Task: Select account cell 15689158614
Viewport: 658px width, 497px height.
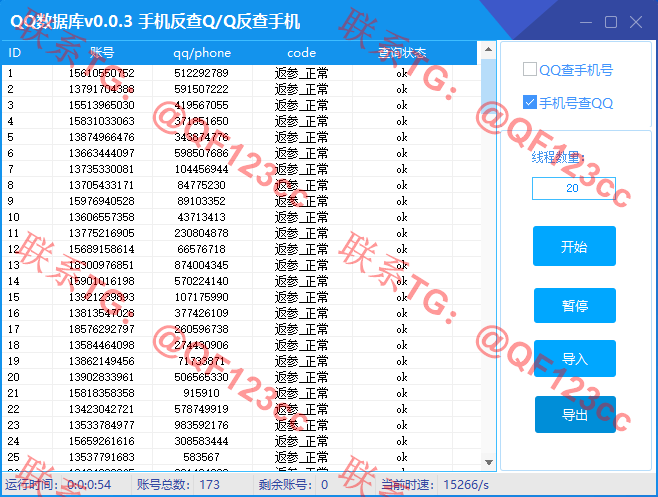Action: click(102, 249)
